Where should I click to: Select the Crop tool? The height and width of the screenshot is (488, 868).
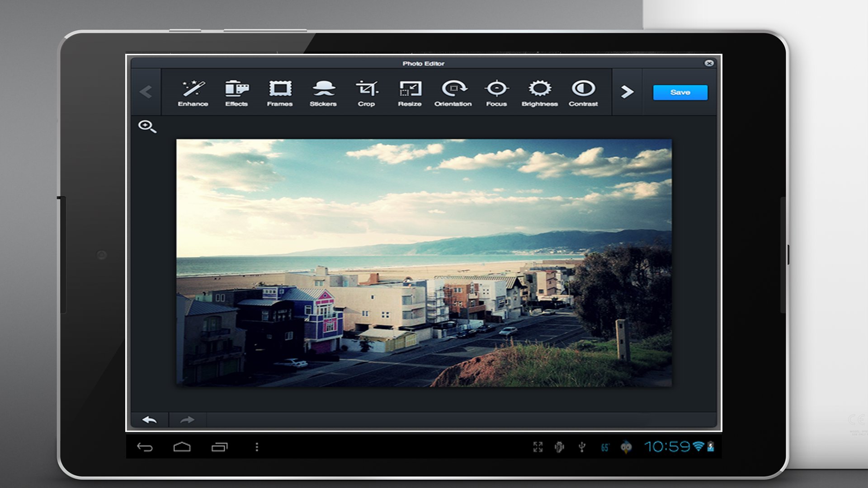[366, 92]
